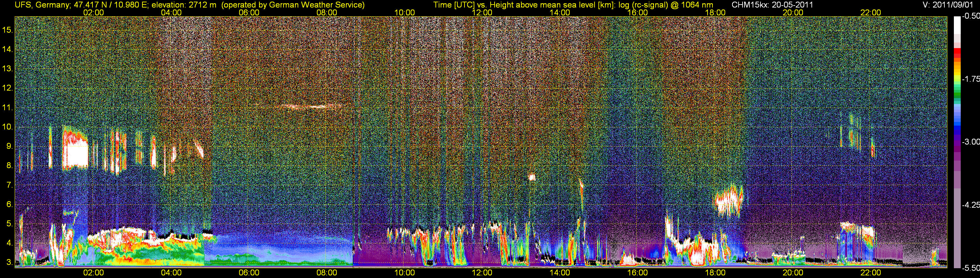Click the '06:00' label on the top time axis
This screenshot has height=278, width=980.
point(249,12)
